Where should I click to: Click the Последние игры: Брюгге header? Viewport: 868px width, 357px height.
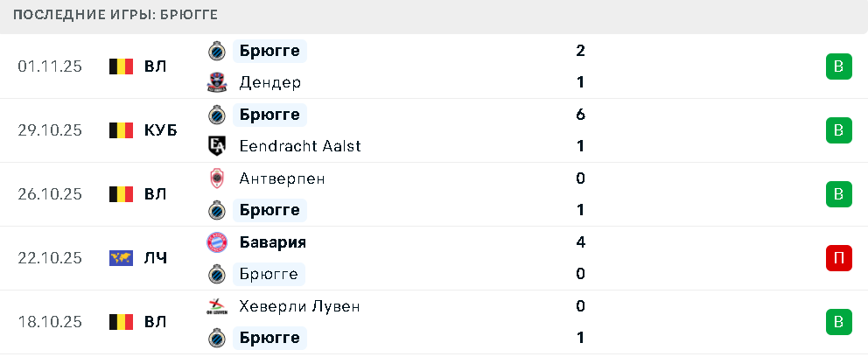pos(115,16)
